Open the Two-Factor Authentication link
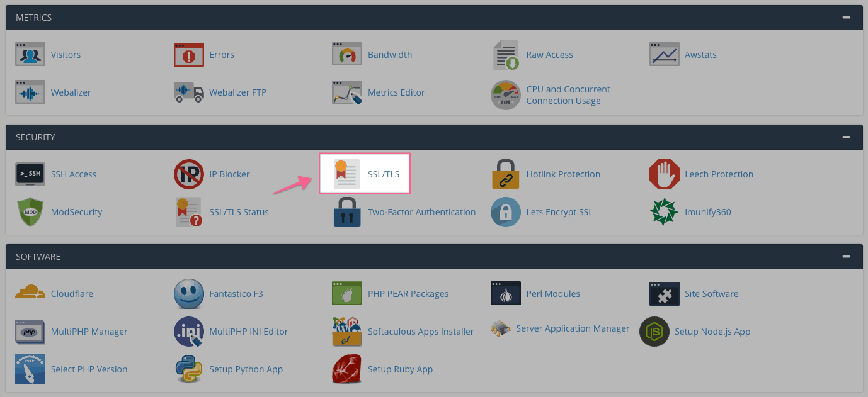 [x=422, y=212]
